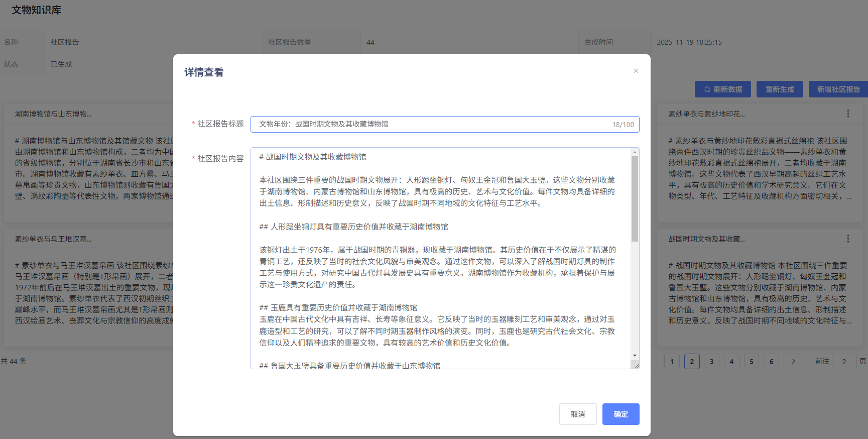This screenshot has height=439, width=868.
Task: Click the content area scrollbar thumb
Action: pyautogui.click(x=635, y=199)
